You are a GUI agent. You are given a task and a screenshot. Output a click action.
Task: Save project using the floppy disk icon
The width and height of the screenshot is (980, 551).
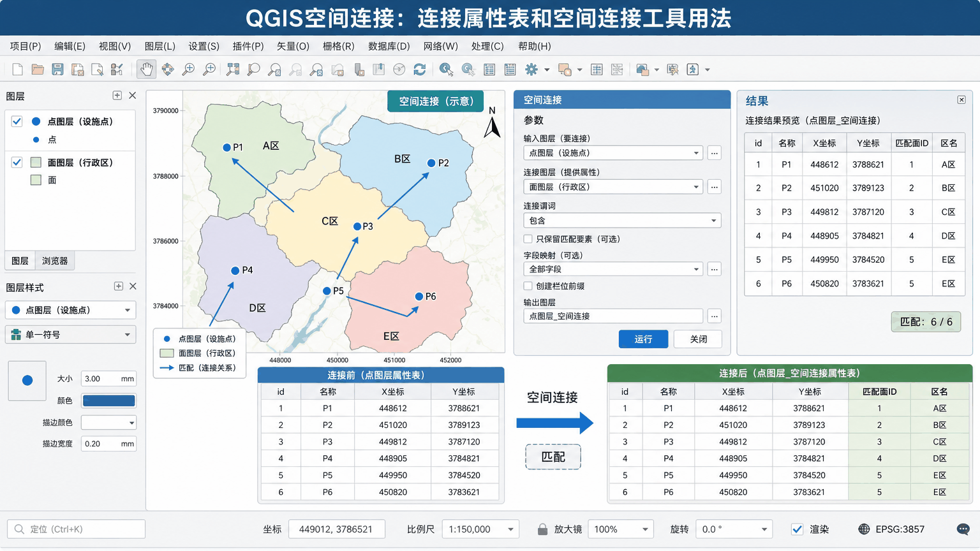point(57,70)
